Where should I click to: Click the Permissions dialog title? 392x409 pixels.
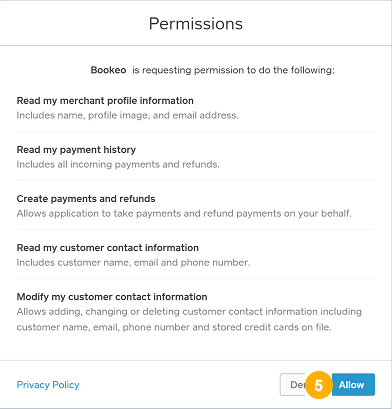[x=196, y=24]
